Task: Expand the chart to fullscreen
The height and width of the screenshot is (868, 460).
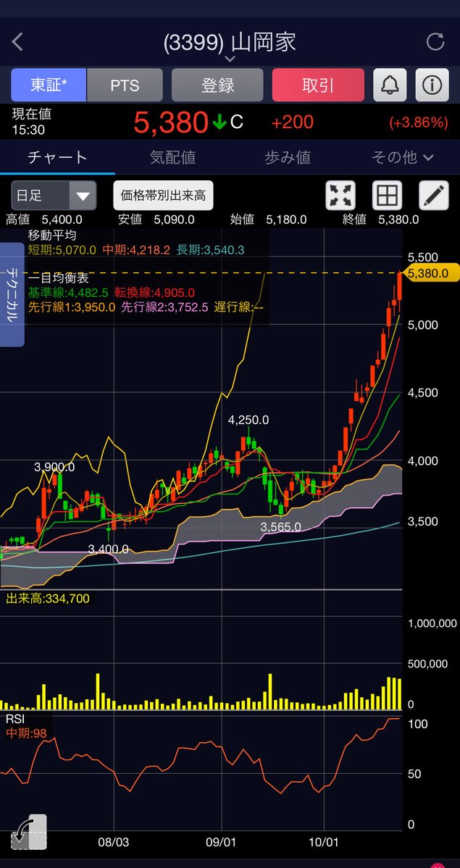Action: click(x=340, y=195)
